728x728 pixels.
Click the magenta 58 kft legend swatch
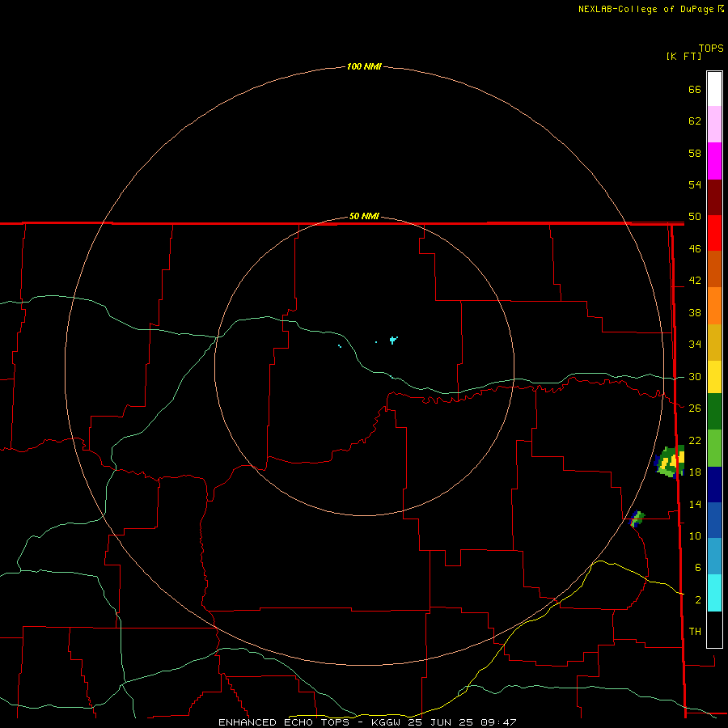[714, 161]
